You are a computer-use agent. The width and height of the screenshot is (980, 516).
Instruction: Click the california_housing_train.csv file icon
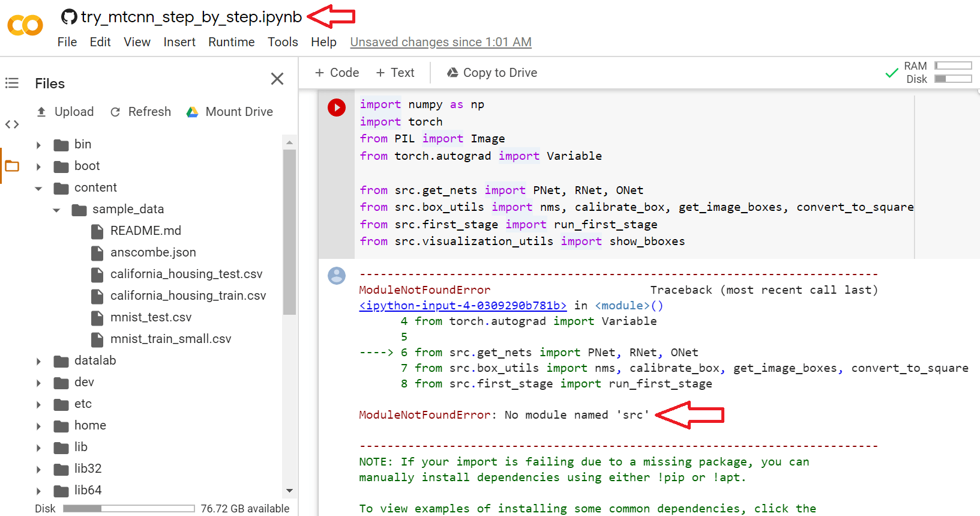pos(97,296)
